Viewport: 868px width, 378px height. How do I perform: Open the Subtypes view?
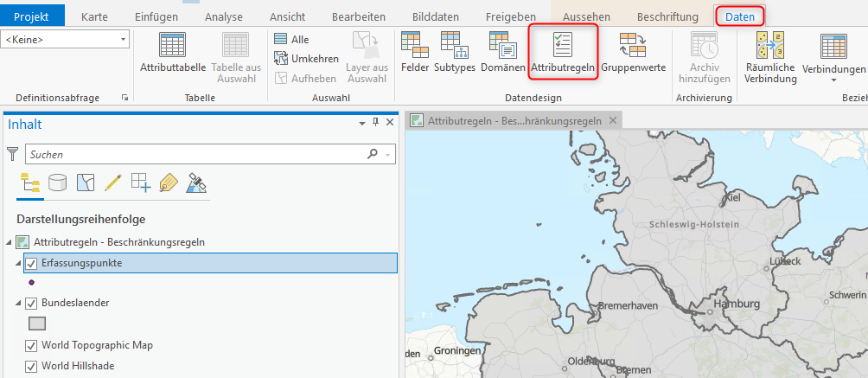(x=455, y=53)
